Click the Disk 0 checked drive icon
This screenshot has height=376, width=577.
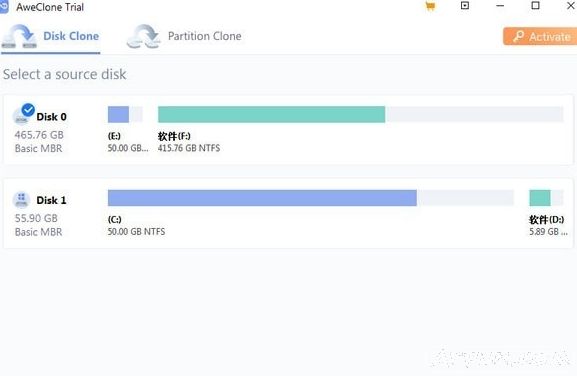pos(24,114)
